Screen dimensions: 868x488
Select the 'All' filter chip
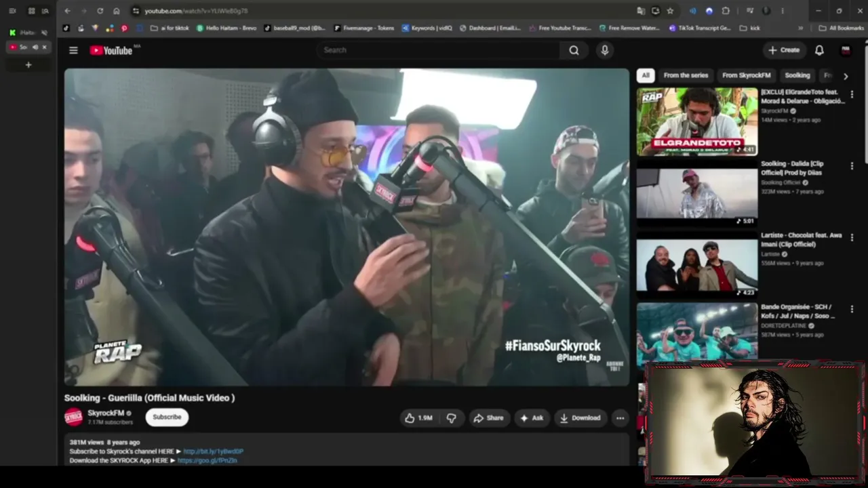tap(646, 76)
